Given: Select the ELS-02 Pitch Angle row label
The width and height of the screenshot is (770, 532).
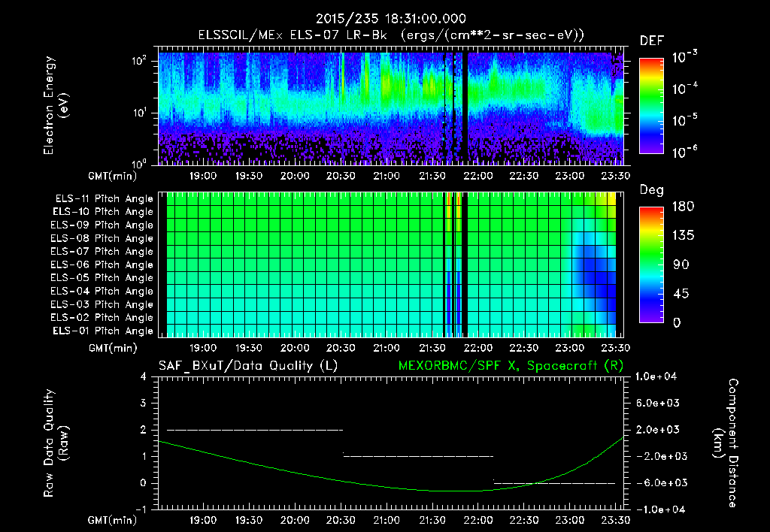Looking at the screenshot, I should pos(102,318).
